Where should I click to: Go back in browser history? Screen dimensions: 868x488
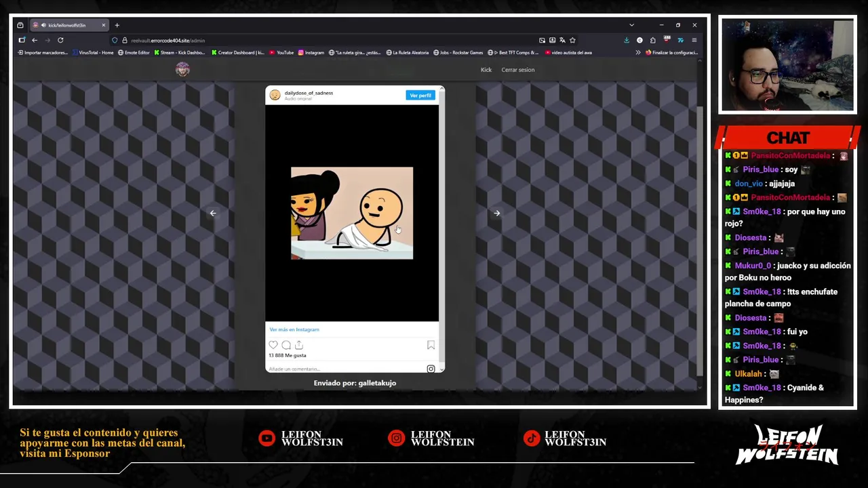(x=35, y=40)
